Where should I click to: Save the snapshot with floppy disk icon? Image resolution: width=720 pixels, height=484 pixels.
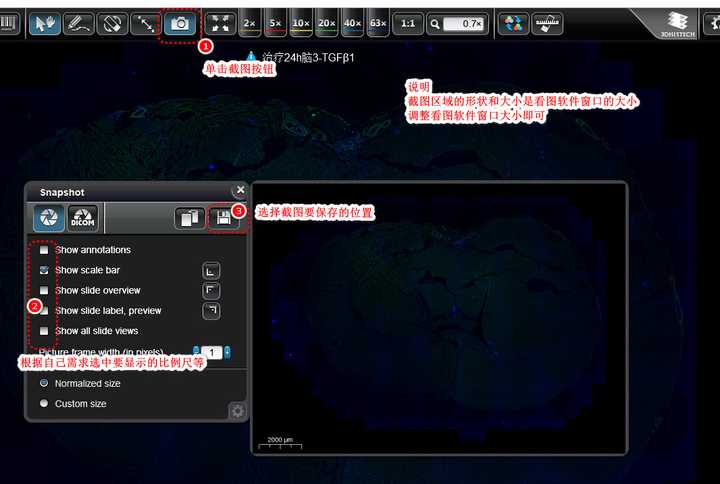click(224, 218)
